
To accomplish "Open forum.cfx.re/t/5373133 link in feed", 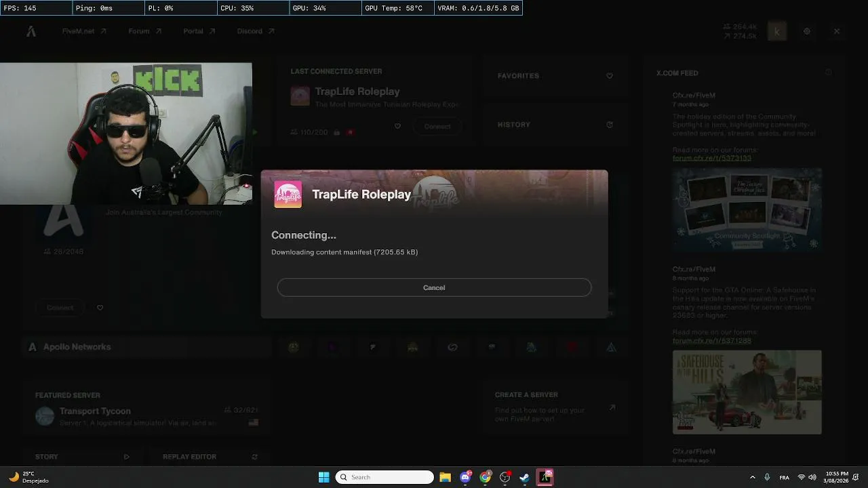I will click(712, 158).
